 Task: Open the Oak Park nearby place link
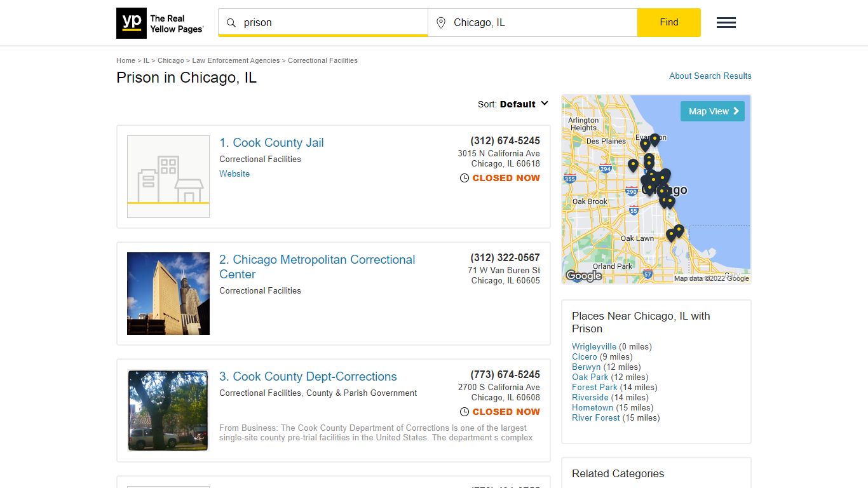tap(590, 377)
